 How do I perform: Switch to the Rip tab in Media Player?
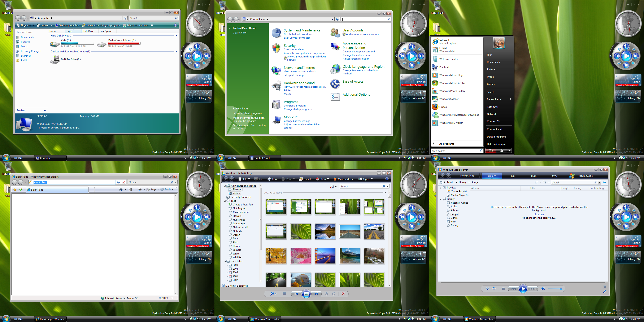(x=513, y=176)
